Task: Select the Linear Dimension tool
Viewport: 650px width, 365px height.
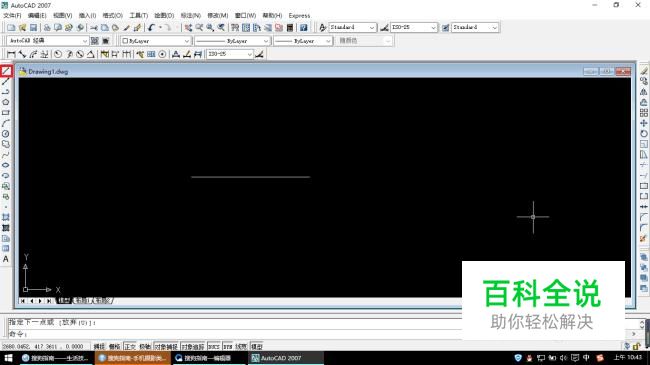Action: [11, 54]
